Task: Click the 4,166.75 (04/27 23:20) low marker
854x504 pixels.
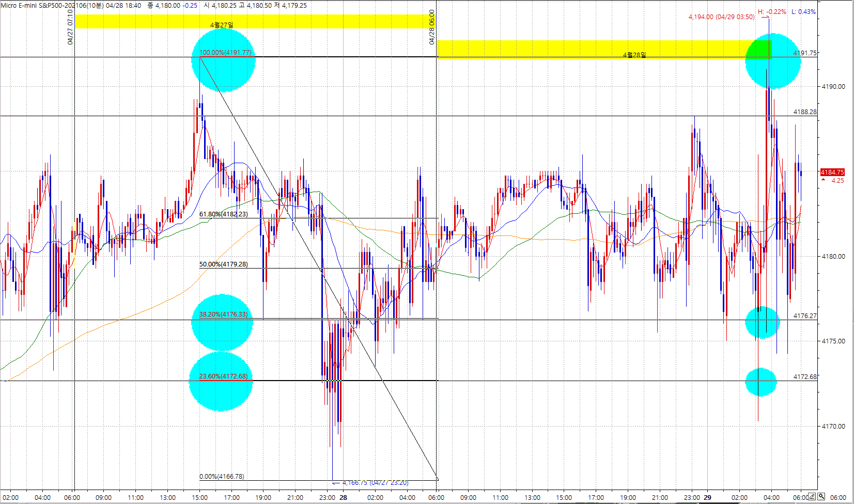Action: click(x=375, y=483)
